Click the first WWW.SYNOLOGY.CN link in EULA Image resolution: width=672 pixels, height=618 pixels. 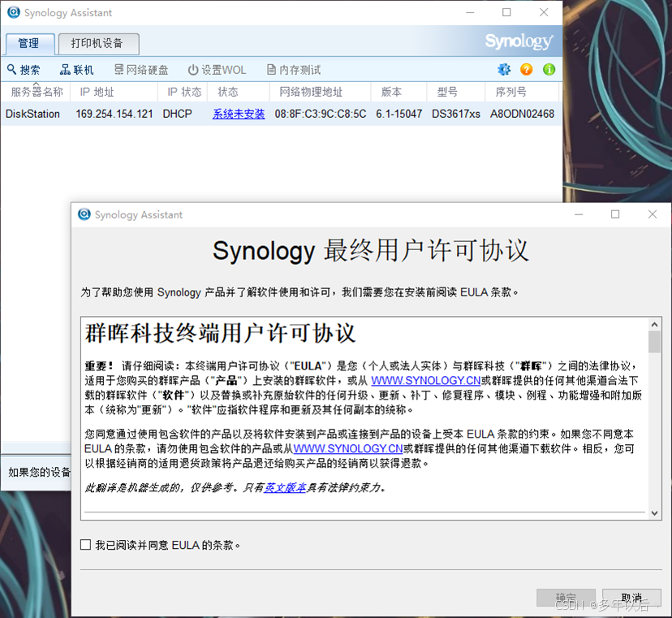coord(425,380)
